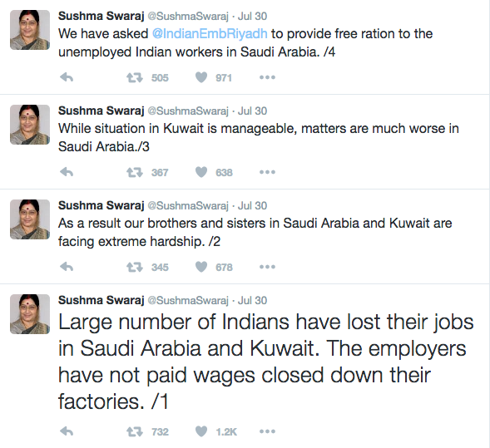Open more options on the /2 tweet
490x448 pixels.
click(267, 267)
